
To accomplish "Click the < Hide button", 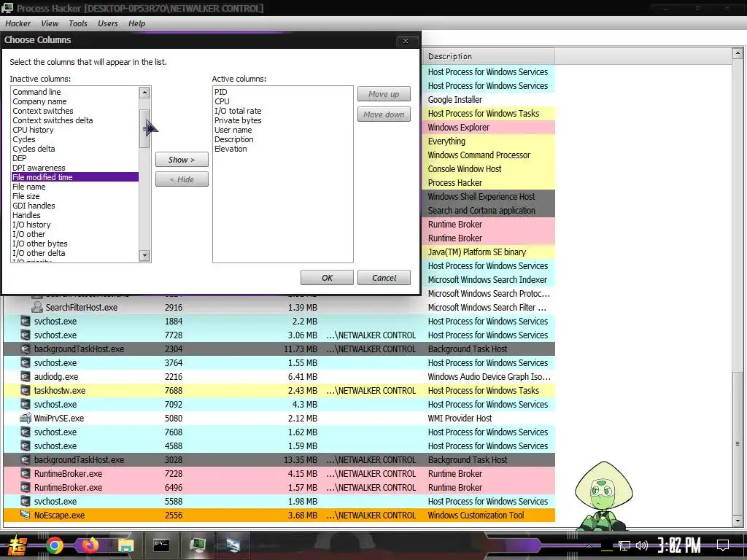I will 182,179.
